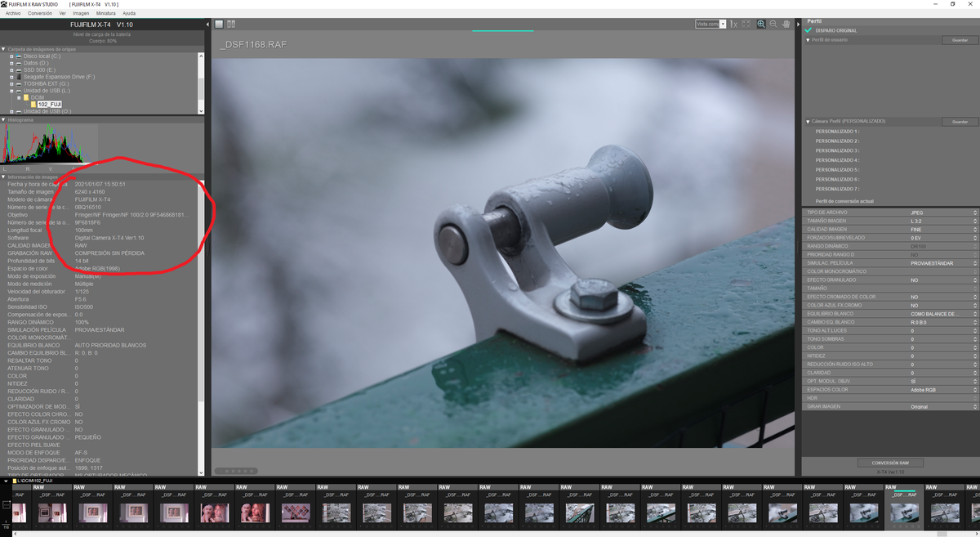Click the zoom in magnifier icon
Screen dimensions: 980x537
pos(761,25)
